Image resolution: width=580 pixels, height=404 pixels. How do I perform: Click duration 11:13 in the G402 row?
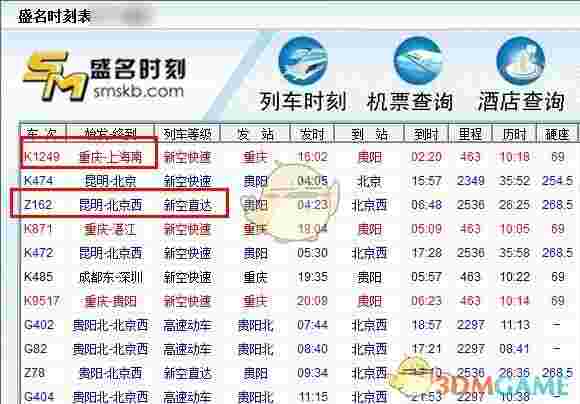[x=514, y=325]
